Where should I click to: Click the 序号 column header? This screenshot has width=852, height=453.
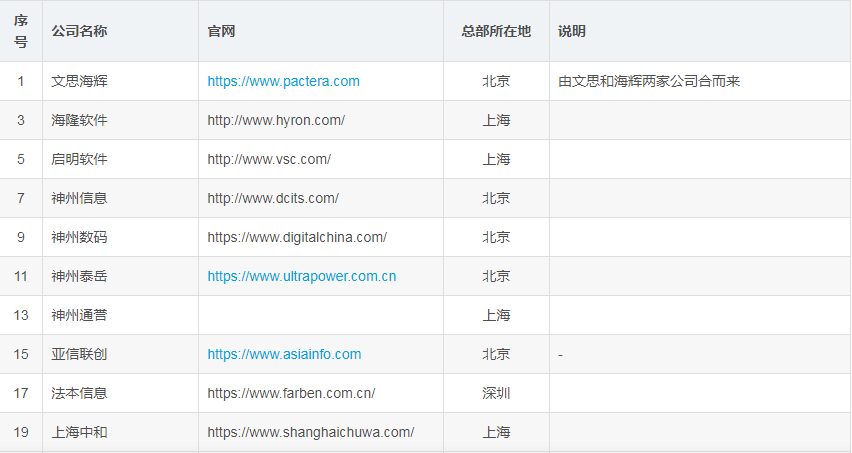pos(21,31)
